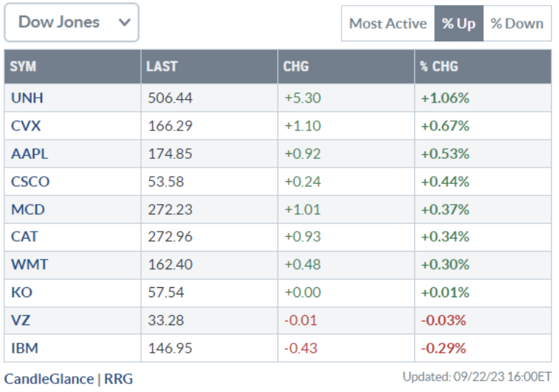Sort table by SYM column header
Screen dimensions: 559x392
coord(24,67)
